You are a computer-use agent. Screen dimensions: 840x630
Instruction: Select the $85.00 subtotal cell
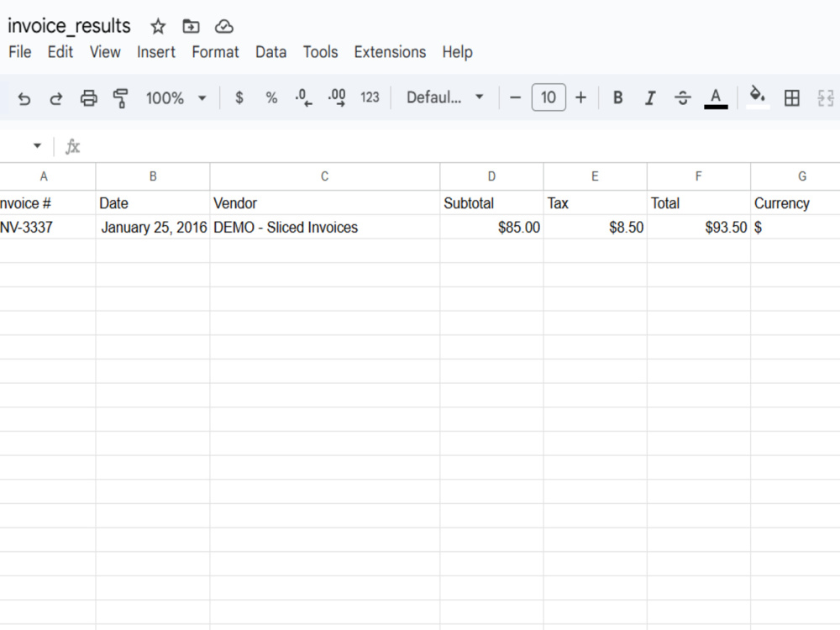coord(491,227)
